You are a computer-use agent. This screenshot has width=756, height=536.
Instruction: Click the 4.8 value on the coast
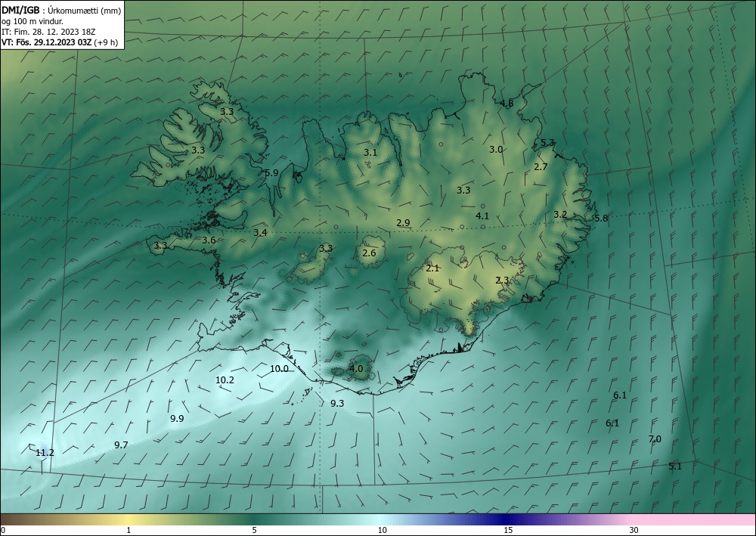(x=507, y=103)
